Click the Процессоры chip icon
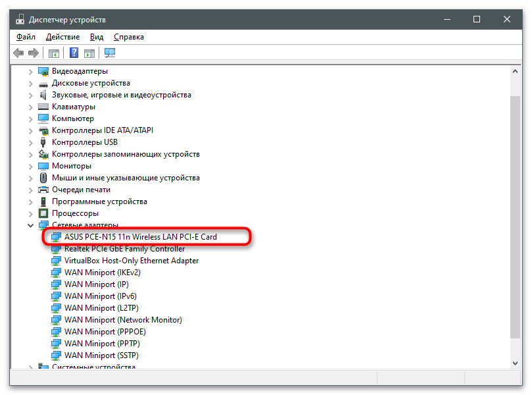The image size is (532, 395). (43, 213)
